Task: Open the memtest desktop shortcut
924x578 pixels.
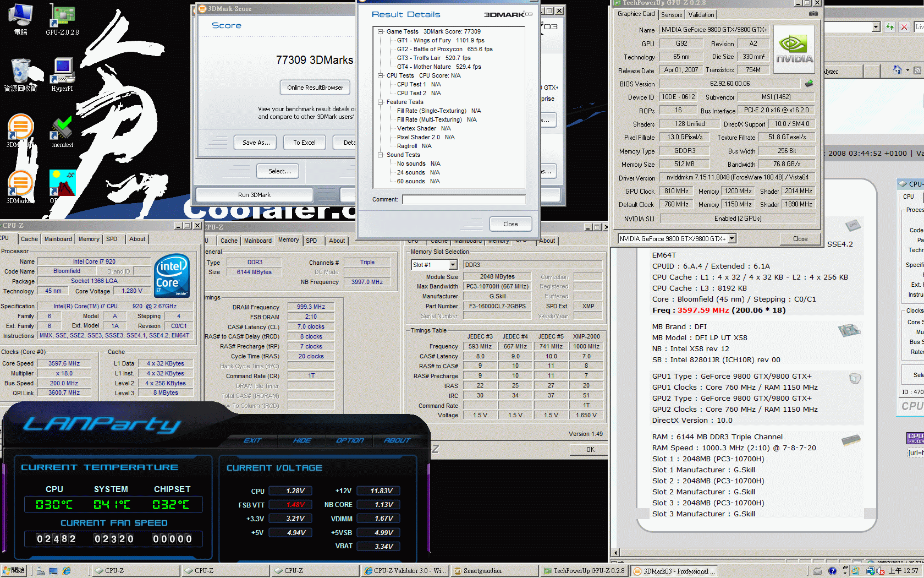Action: click(x=62, y=132)
